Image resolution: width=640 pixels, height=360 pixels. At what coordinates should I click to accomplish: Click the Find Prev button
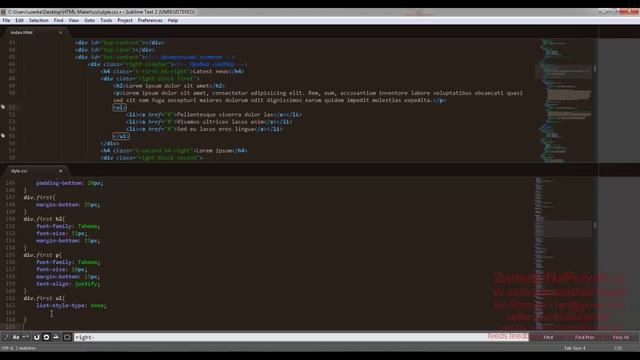point(584,337)
